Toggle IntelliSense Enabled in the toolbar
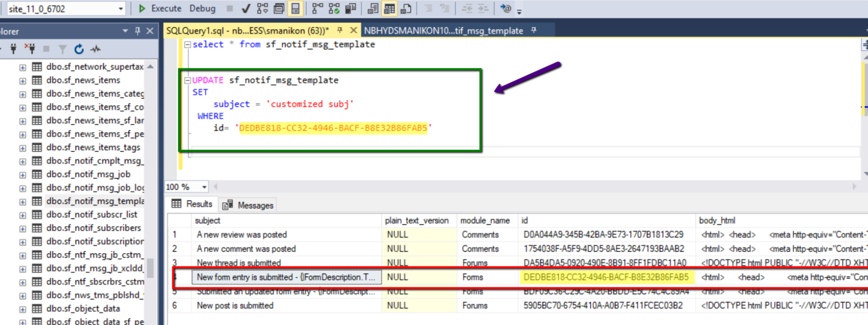The height and width of the screenshot is (325, 868). (x=295, y=8)
